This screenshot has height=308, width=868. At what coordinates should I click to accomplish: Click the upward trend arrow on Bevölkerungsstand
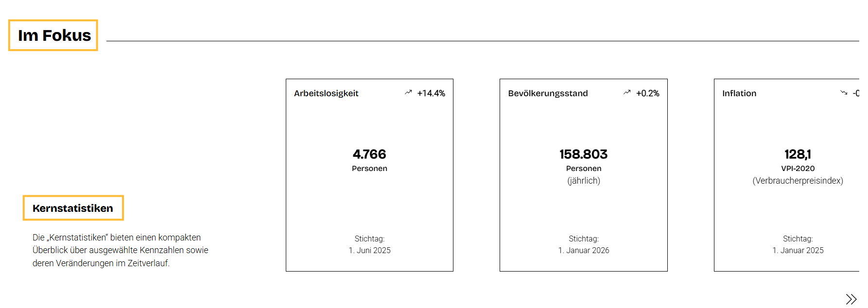(x=627, y=92)
